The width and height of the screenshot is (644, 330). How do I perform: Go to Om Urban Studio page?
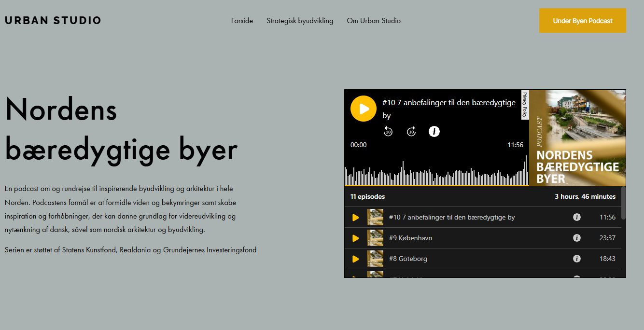point(374,21)
